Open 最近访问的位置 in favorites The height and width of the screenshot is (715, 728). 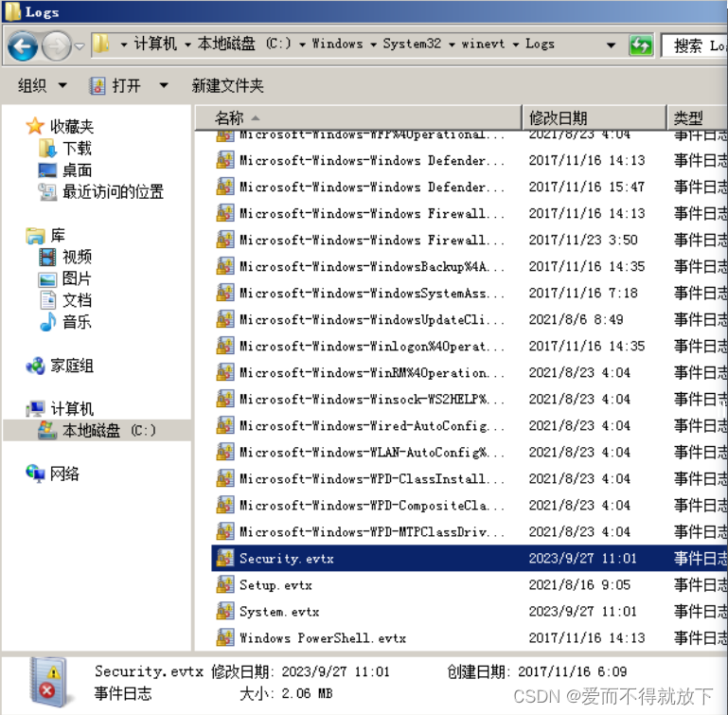100,191
